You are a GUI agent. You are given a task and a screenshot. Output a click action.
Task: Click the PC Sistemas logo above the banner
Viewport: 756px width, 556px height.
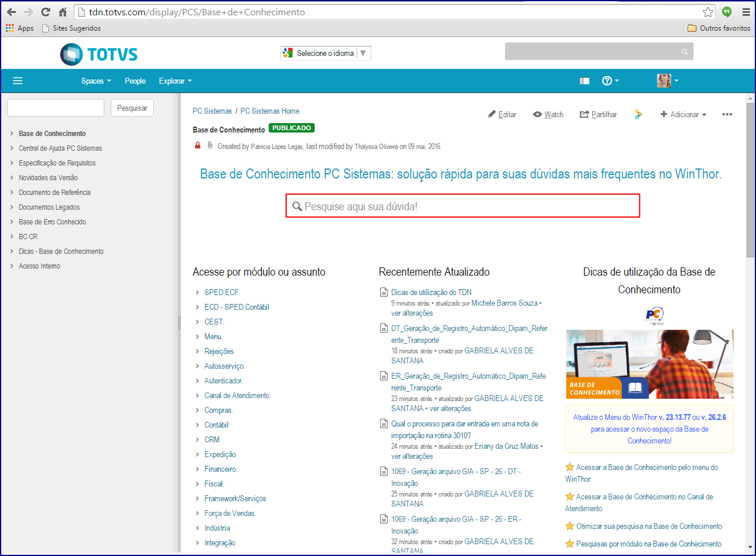pos(655,315)
